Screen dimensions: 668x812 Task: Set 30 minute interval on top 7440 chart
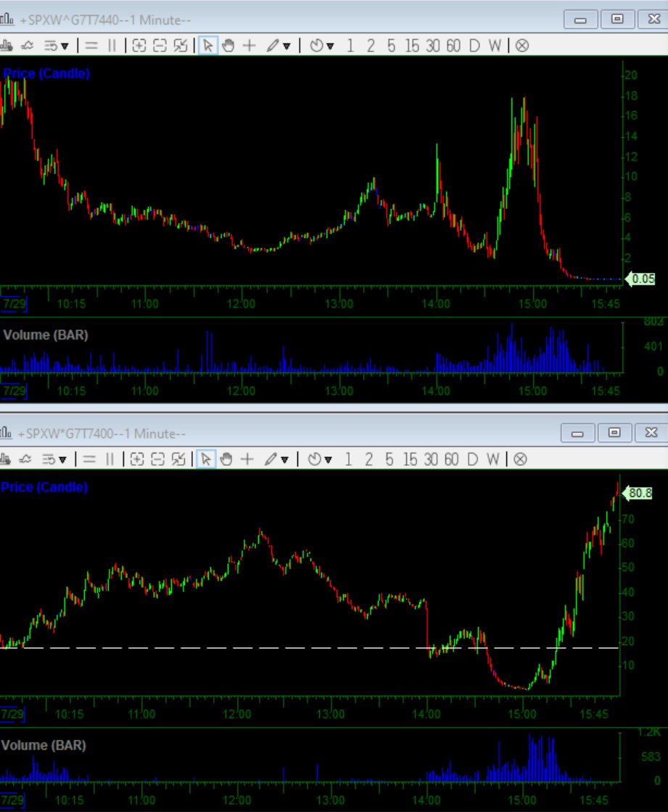tap(432, 46)
